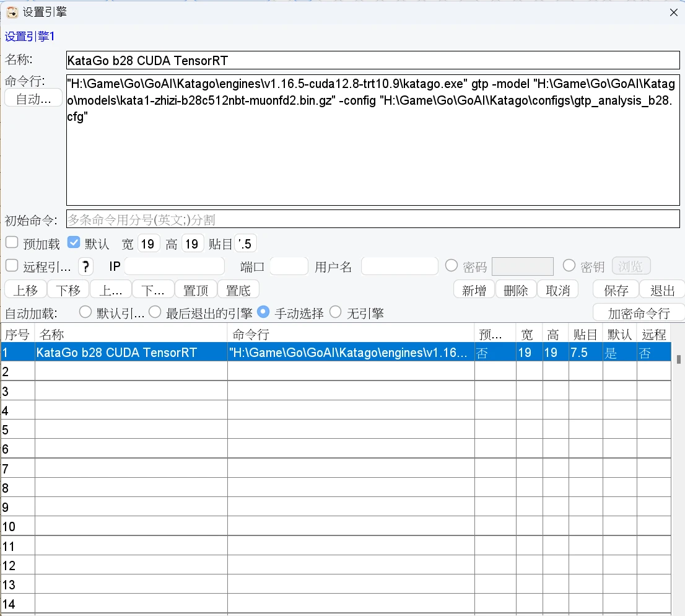Select row KataGo b28 CUDA TensorRT name cell
This screenshot has width=685, height=616.
(131, 353)
